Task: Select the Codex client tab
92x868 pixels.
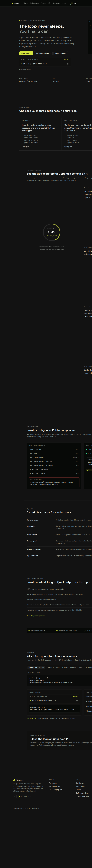Action: (x=53, y=668)
